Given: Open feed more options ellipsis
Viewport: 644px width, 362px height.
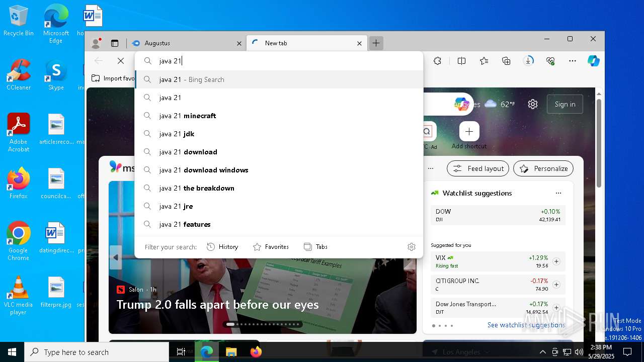Looking at the screenshot, I should [431, 168].
